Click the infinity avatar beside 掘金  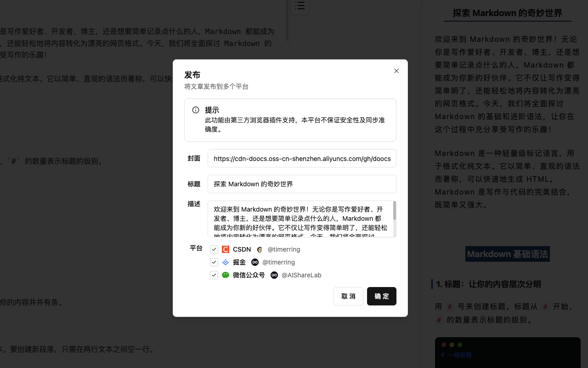[x=255, y=262]
